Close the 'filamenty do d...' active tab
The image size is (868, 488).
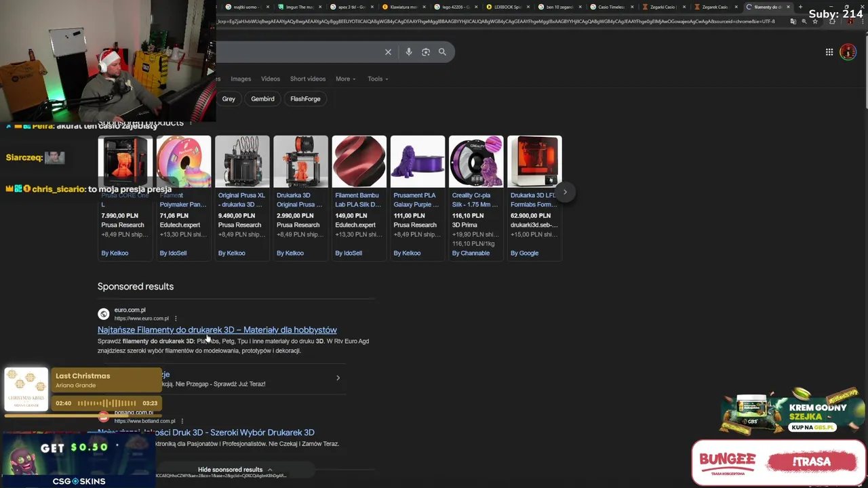[788, 7]
